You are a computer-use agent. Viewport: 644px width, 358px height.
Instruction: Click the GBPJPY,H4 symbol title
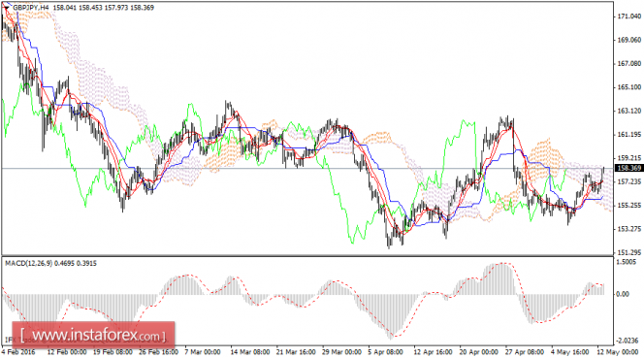coord(31,8)
